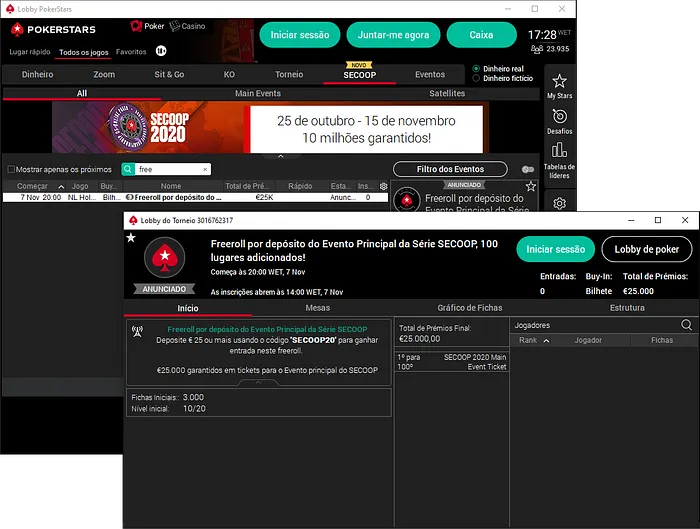
Task: Open the Caixa cashier button
Action: click(x=481, y=35)
